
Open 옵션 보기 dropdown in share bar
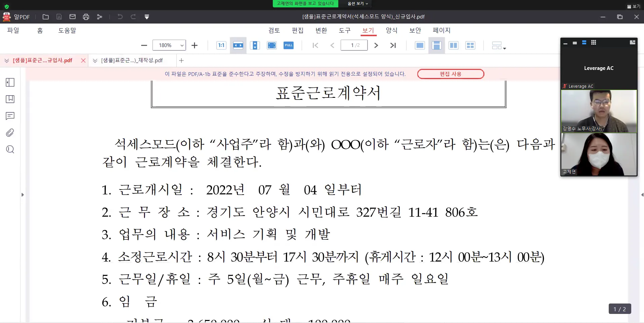[358, 3]
